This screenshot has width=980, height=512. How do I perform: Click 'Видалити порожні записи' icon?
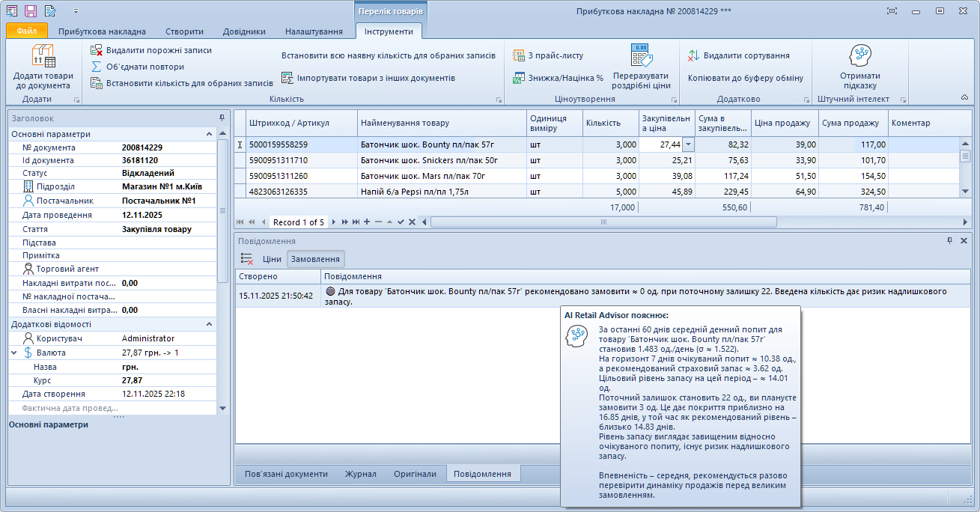(x=97, y=50)
